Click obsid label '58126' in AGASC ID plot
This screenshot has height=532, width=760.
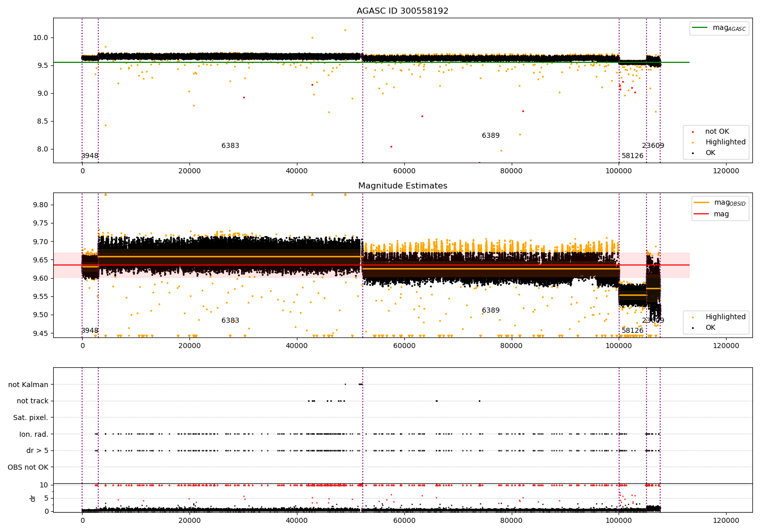tap(632, 156)
